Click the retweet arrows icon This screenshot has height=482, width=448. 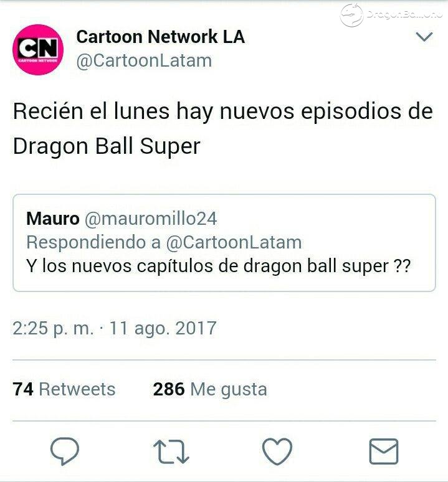click(x=171, y=451)
